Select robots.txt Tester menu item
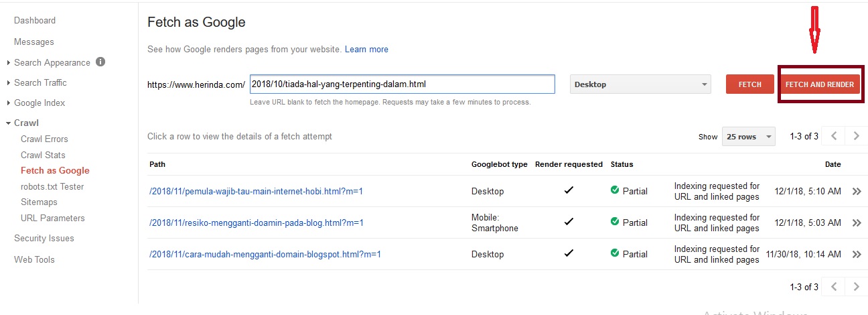 [x=52, y=186]
